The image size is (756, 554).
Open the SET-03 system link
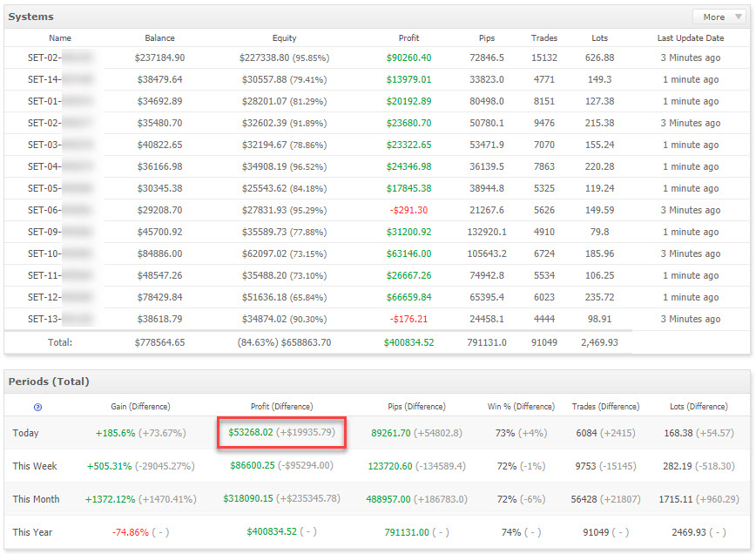60,145
